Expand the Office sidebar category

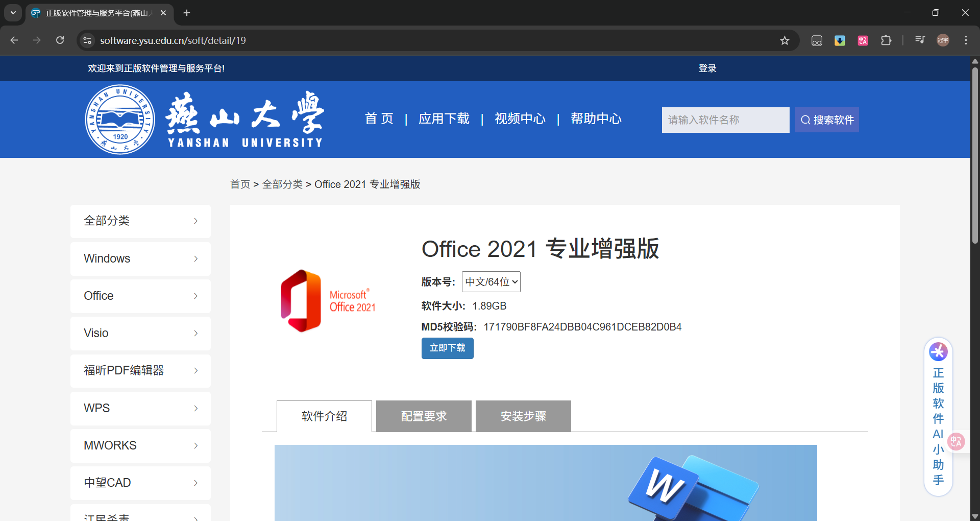point(140,296)
